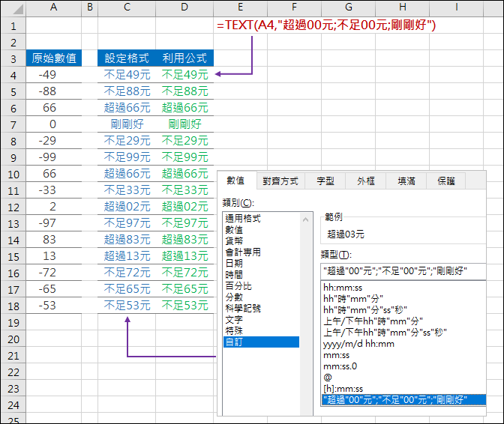This screenshot has height=424, width=504.
Task: Choose 時間 category
Action: click(261, 275)
